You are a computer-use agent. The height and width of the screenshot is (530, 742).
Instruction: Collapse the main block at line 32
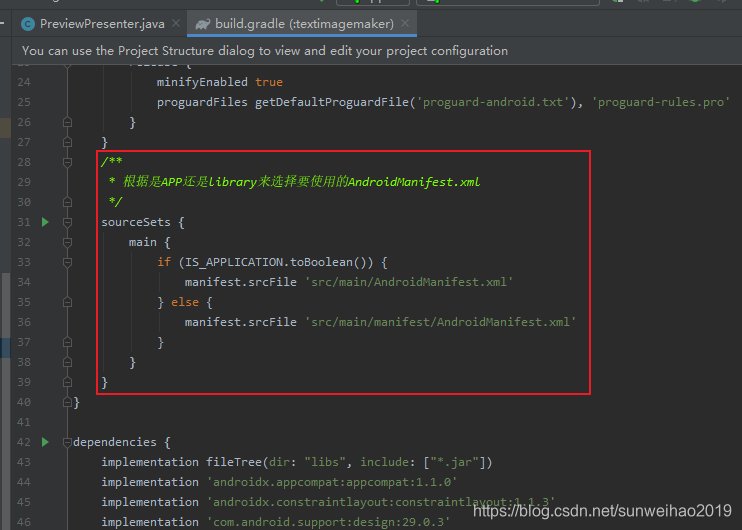(67, 242)
